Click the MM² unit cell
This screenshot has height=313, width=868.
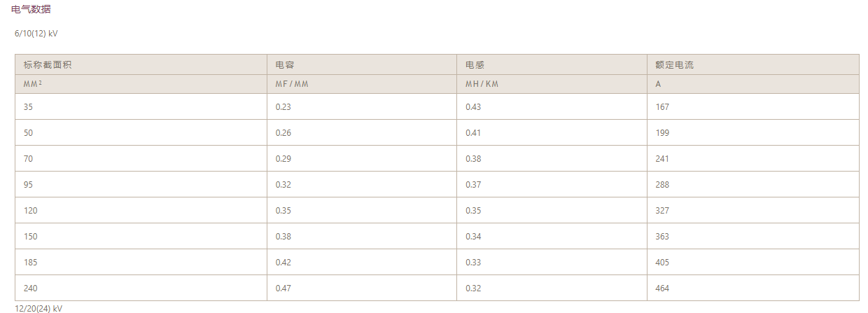[x=32, y=84]
